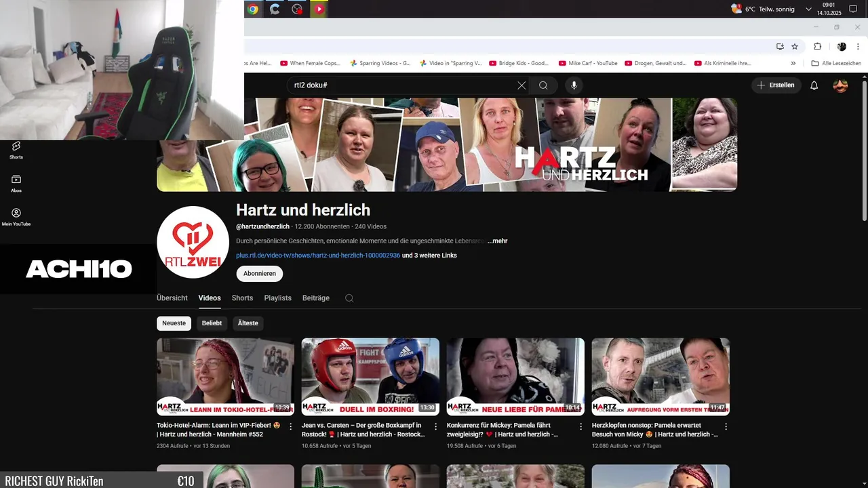This screenshot has height=488, width=868.
Task: Open 'Herzklopfen nonstop' video title
Action: tap(654, 430)
